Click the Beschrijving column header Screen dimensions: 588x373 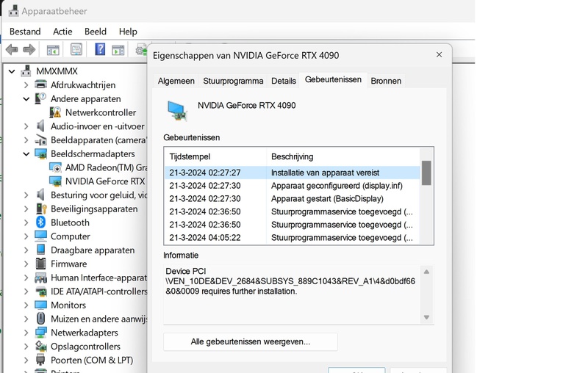click(x=343, y=156)
